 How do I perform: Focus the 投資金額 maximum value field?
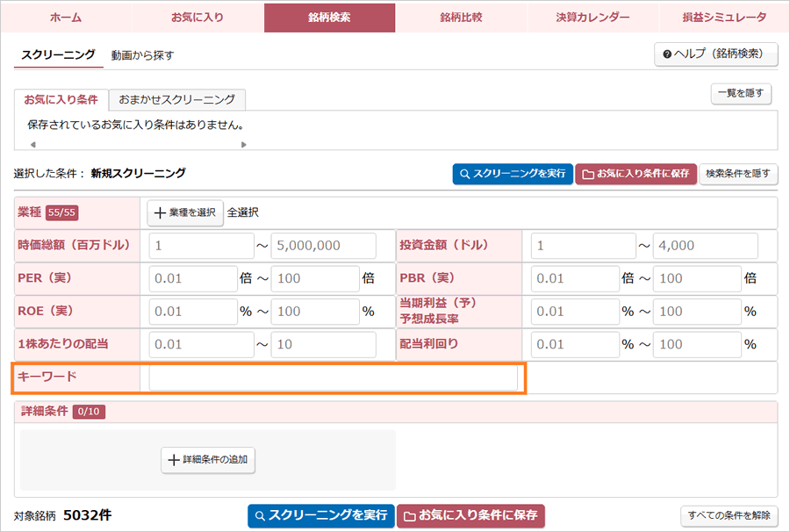coord(707,246)
